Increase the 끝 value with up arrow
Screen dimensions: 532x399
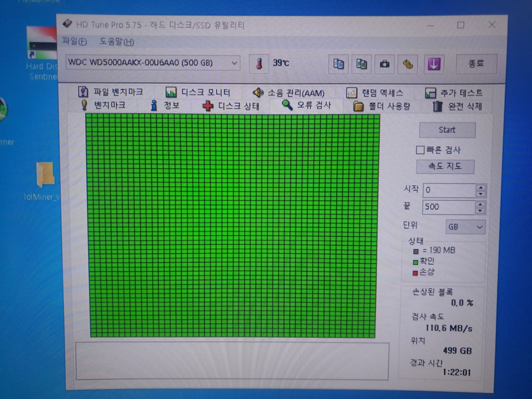click(480, 204)
